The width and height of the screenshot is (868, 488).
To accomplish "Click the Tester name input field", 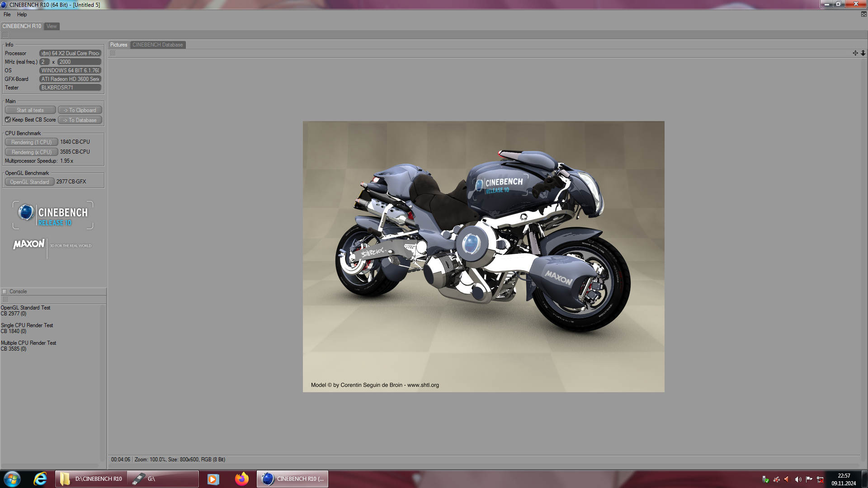I will point(70,88).
